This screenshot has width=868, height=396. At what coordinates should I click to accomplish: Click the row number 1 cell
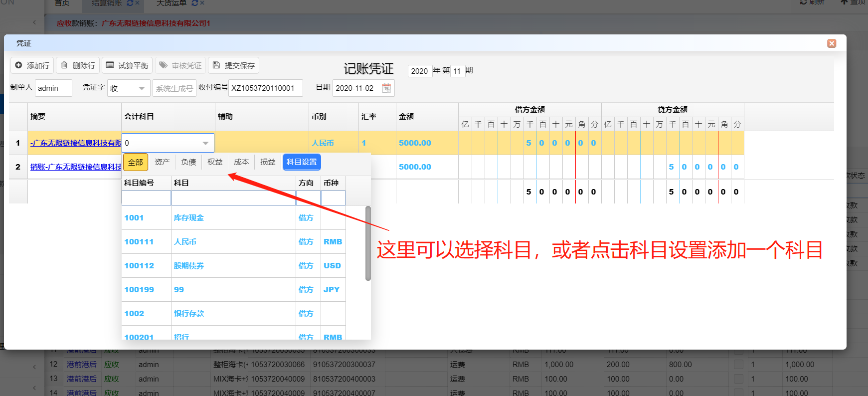click(18, 143)
